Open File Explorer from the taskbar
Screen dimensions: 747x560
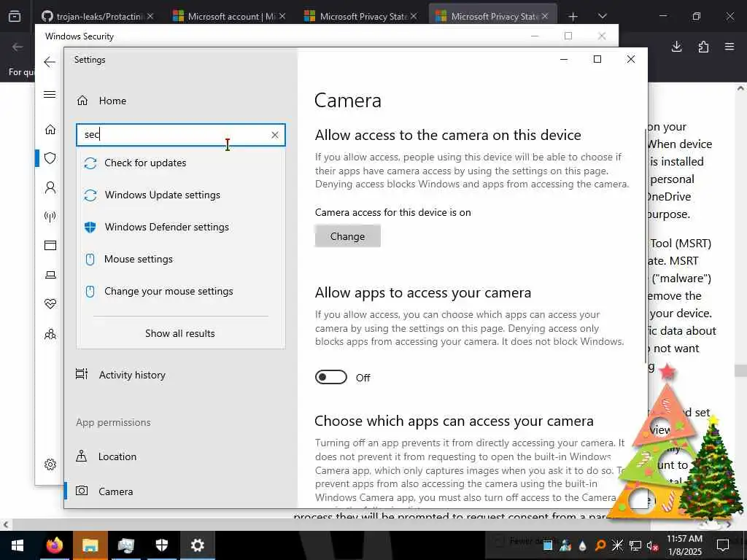pos(90,545)
